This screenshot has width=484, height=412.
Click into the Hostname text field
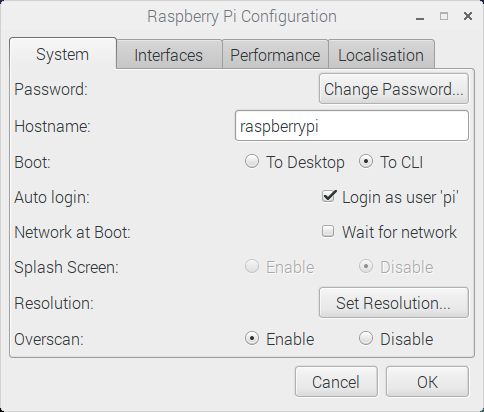352,126
